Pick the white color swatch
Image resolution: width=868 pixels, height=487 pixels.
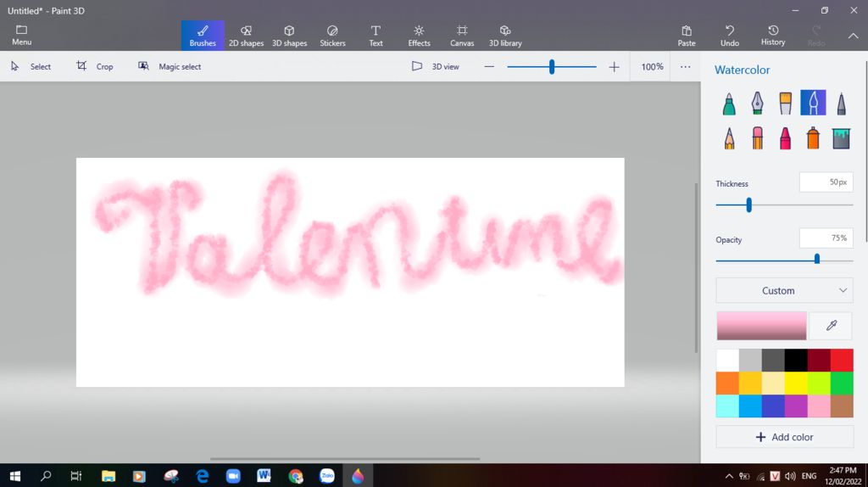(x=727, y=360)
